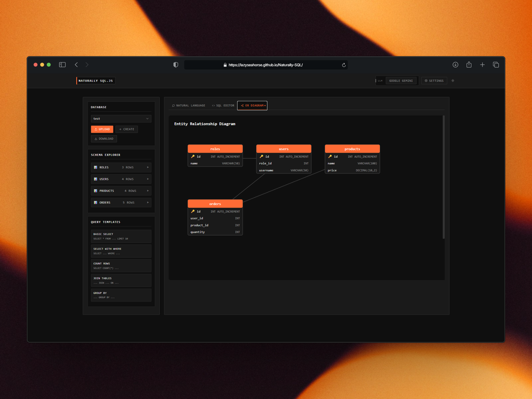This screenshot has height=399, width=532.
Task: Open the Google Gemini LLM selector
Action: pos(401,81)
